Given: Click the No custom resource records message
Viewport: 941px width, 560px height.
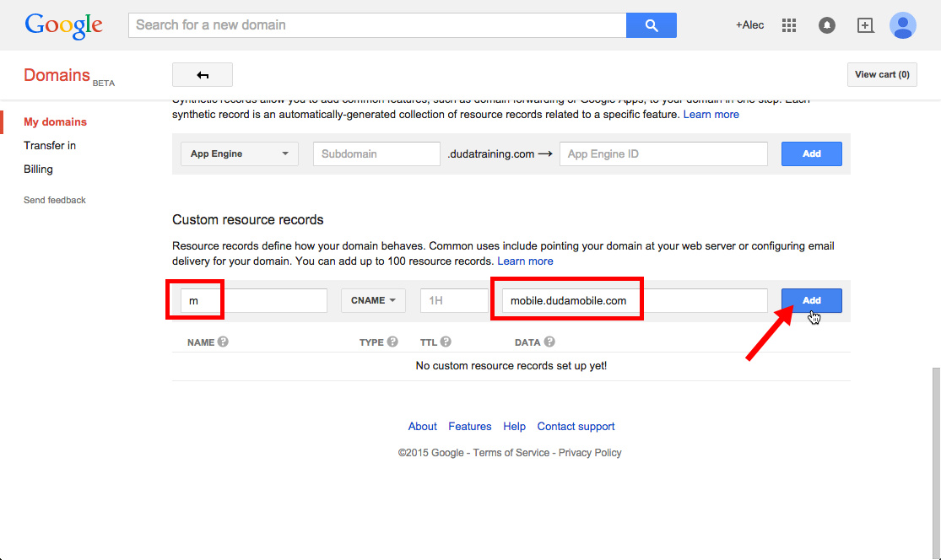Looking at the screenshot, I should click(511, 366).
